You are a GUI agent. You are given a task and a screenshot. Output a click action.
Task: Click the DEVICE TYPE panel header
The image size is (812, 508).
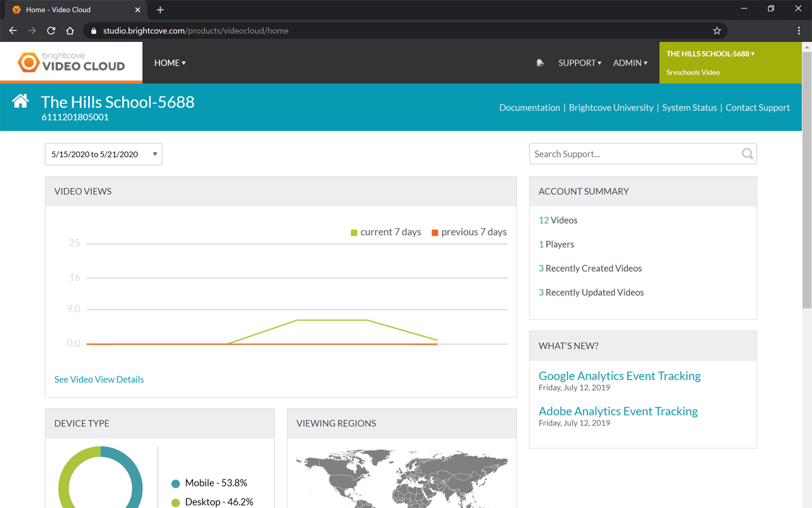click(160, 424)
